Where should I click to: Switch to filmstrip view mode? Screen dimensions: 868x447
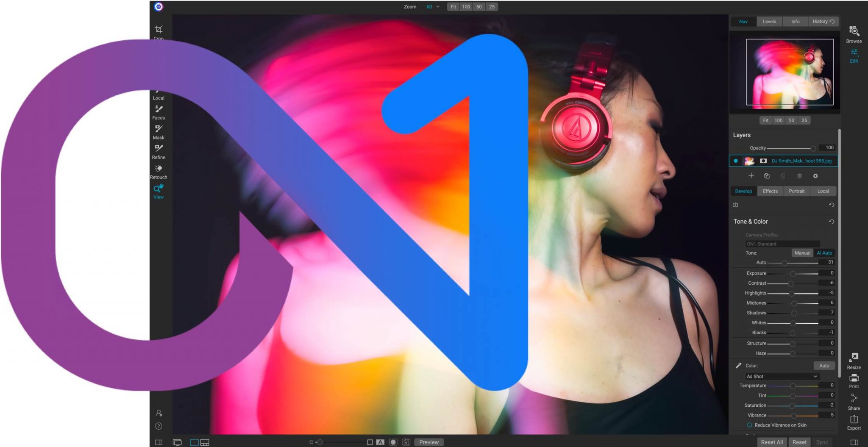click(x=205, y=442)
